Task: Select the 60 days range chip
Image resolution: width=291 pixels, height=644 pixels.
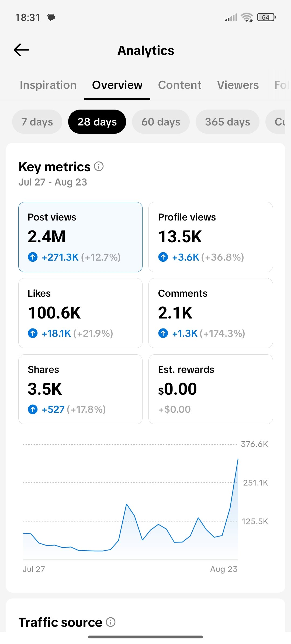Action: pyautogui.click(x=161, y=122)
